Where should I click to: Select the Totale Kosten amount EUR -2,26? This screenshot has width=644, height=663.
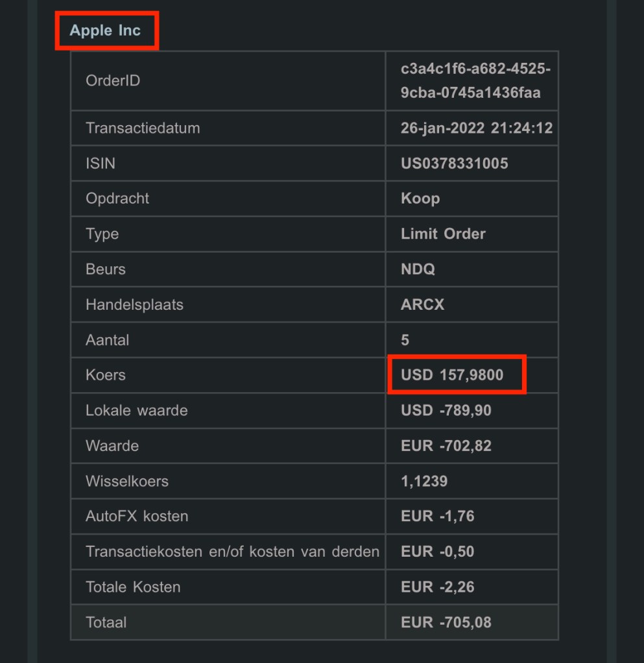438,587
